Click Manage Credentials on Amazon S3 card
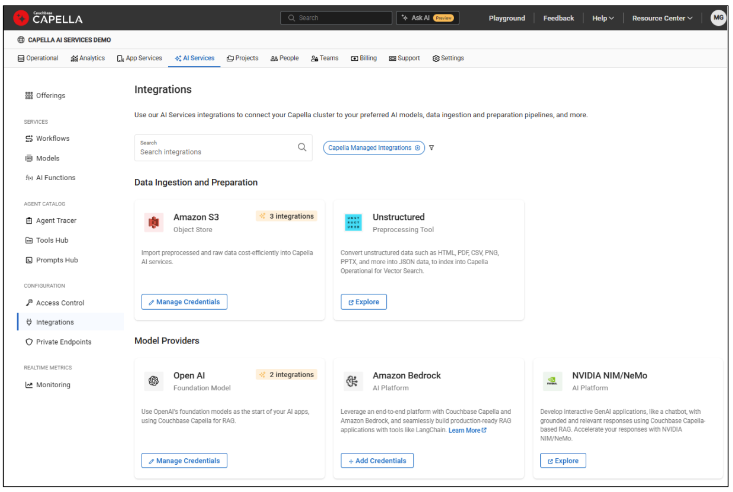733x492 pixels. click(184, 302)
